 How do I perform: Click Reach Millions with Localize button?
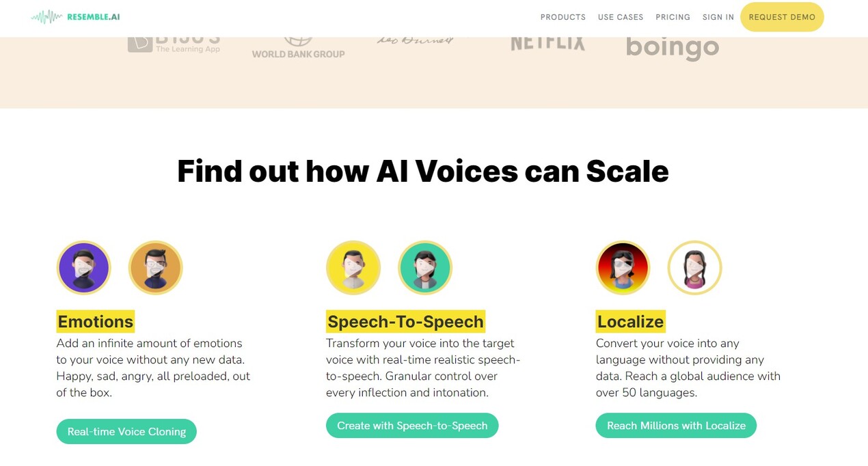(676, 426)
